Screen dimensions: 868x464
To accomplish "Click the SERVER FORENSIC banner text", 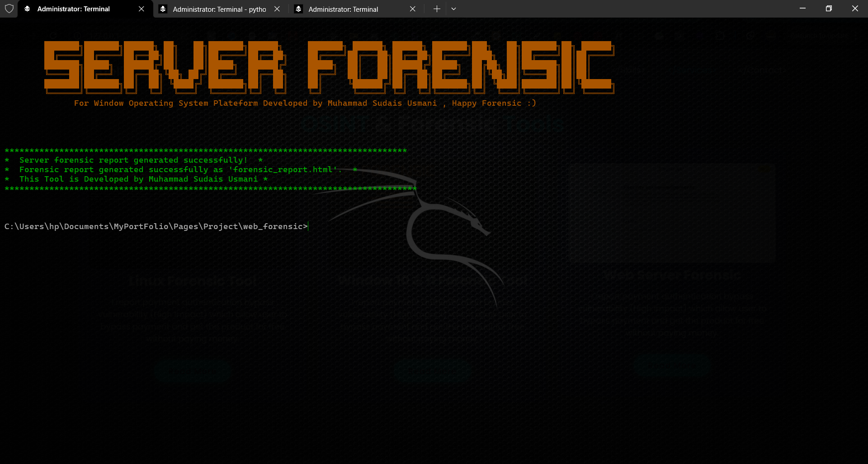I will pos(329,67).
